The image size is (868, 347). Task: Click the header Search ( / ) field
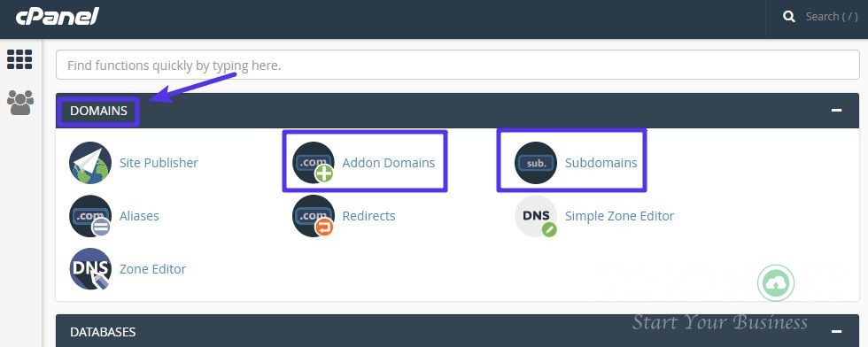[x=832, y=17]
